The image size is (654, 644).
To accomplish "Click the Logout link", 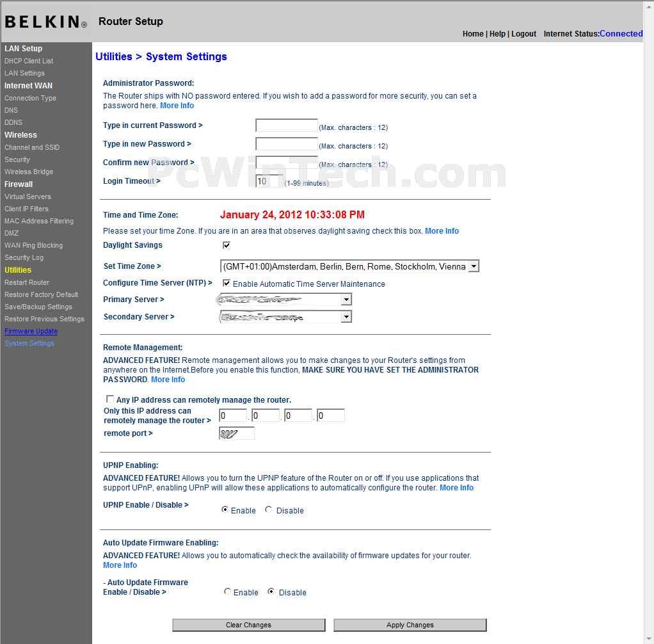I will (524, 34).
